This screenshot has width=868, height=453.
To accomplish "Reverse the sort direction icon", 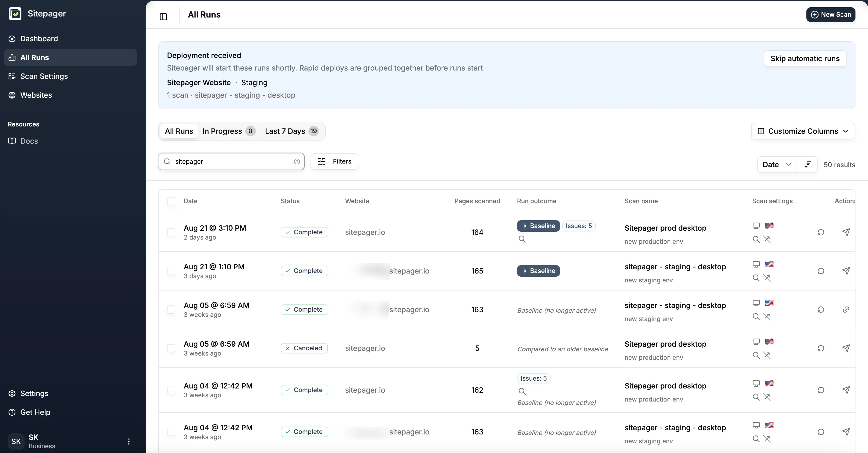I will coord(807,165).
